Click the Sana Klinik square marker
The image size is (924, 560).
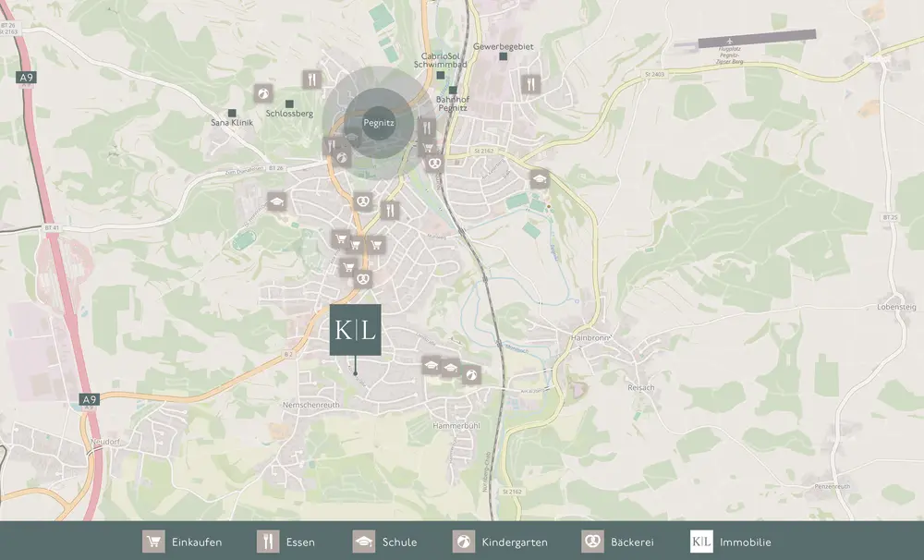point(232,113)
